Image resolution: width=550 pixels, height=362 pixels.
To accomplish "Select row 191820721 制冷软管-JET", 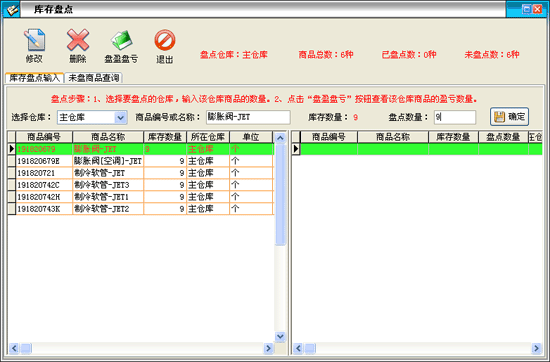I will 141,173.
